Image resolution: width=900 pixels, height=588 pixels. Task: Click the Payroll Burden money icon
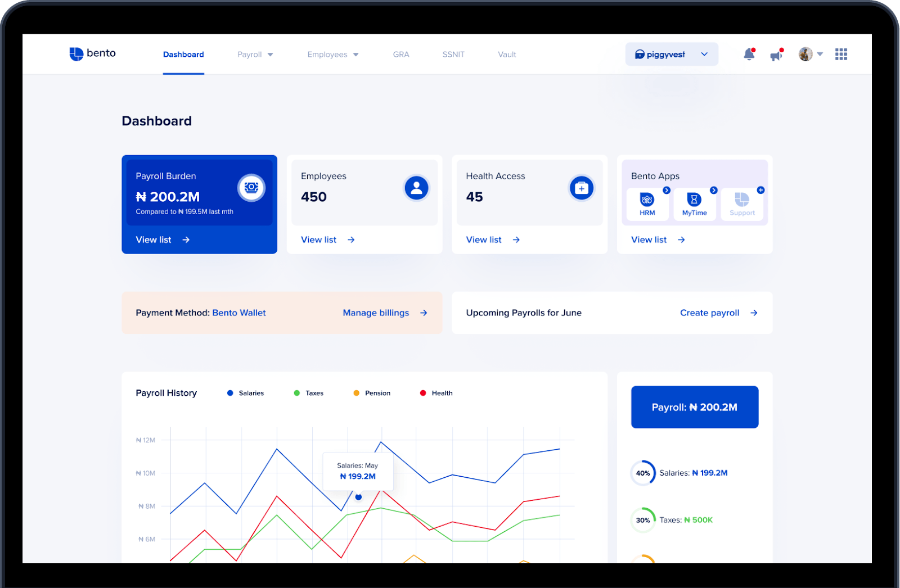251,188
